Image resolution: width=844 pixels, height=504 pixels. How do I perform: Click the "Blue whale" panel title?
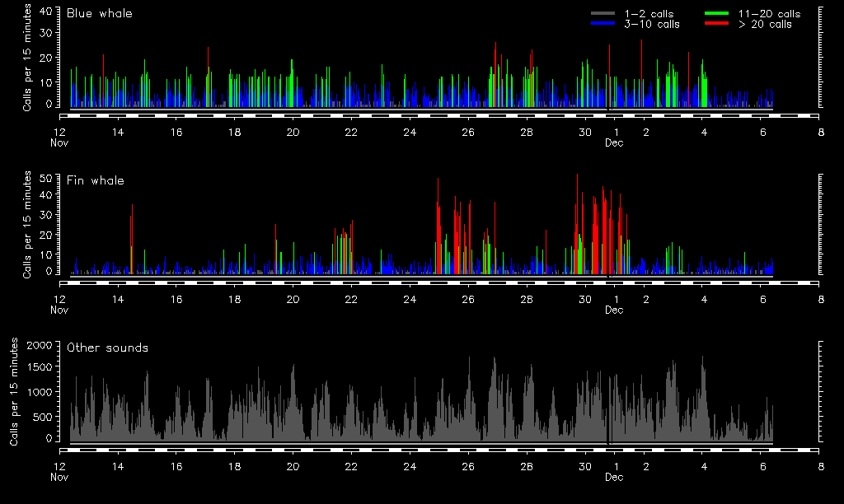(99, 13)
